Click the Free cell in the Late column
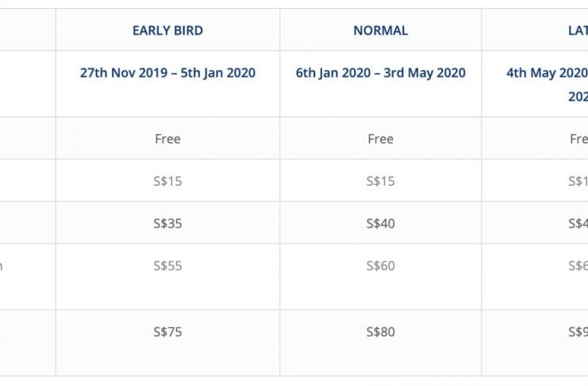This screenshot has height=386, width=588. (x=578, y=139)
